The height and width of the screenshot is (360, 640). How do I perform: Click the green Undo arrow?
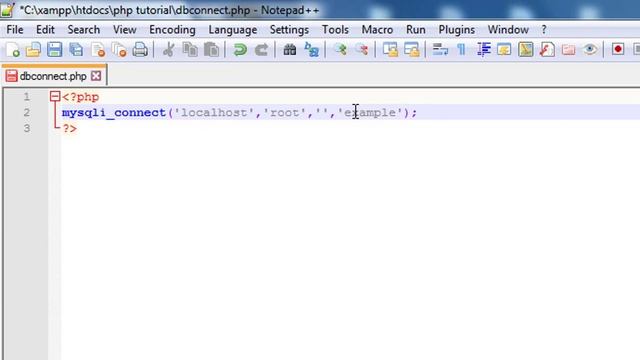[240, 50]
